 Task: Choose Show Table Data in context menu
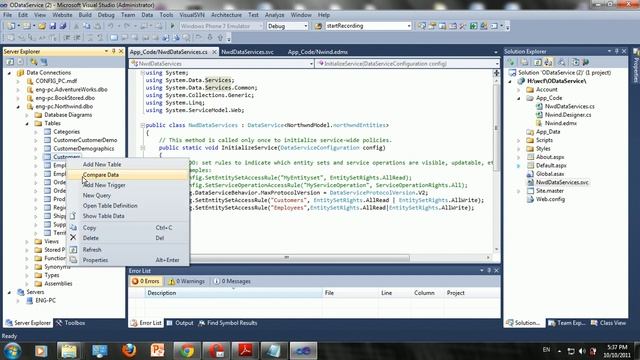click(127, 216)
